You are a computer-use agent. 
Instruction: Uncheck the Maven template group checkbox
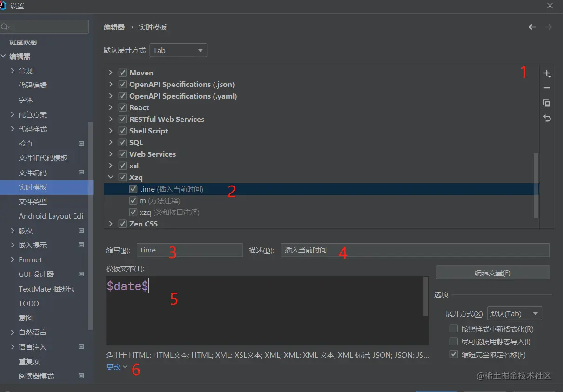[122, 73]
